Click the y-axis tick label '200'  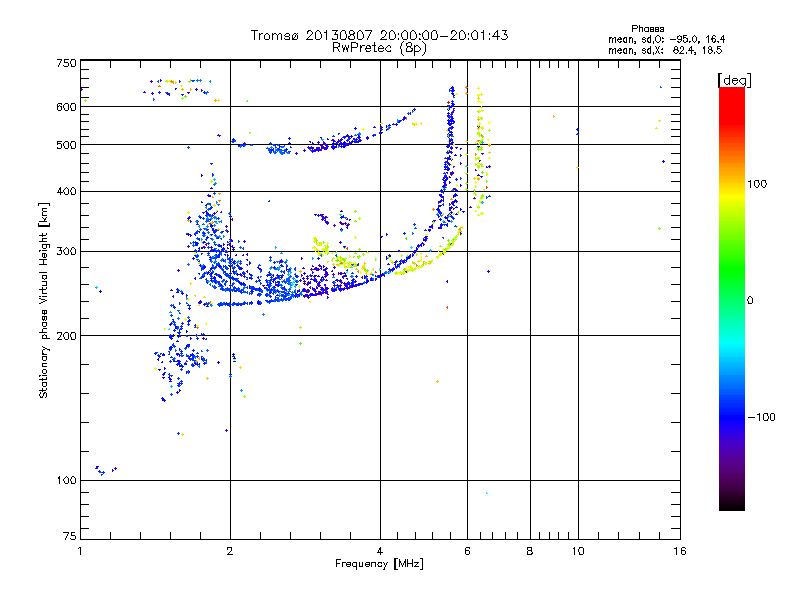point(66,336)
